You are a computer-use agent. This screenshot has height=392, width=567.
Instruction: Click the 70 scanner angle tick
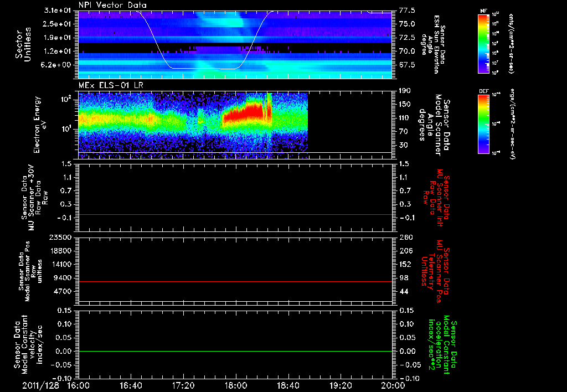403,132
